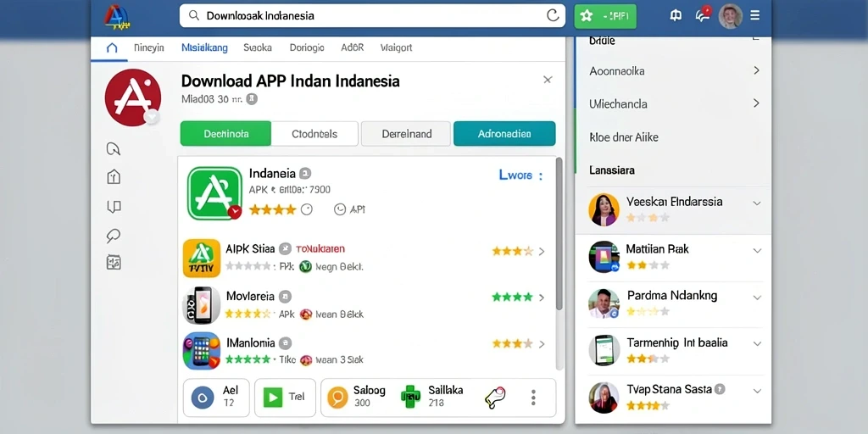The width and height of the screenshot is (868, 434).
Task: Click the API clock icon under Indaneia
Action: pos(340,209)
